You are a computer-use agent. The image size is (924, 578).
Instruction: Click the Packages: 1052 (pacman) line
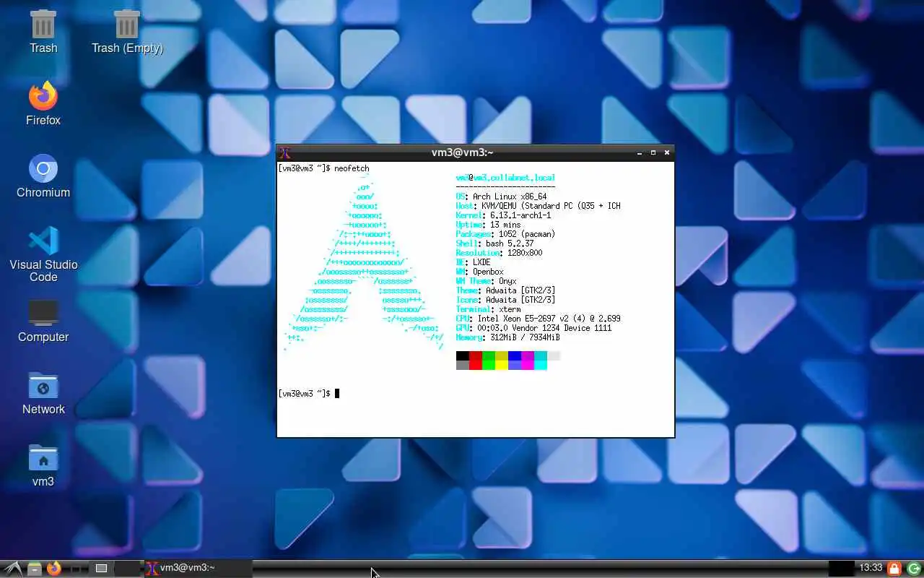pyautogui.click(x=505, y=234)
